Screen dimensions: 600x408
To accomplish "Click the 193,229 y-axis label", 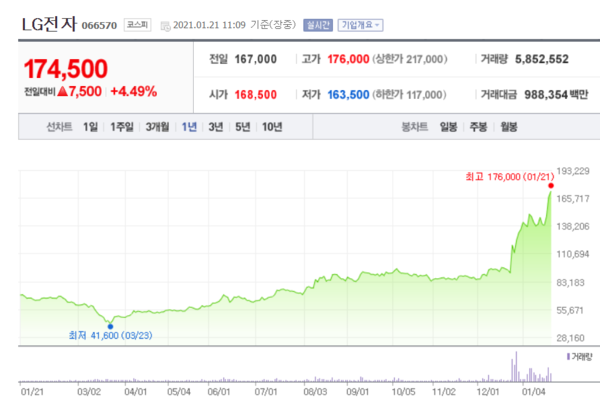I will pyautogui.click(x=573, y=171).
